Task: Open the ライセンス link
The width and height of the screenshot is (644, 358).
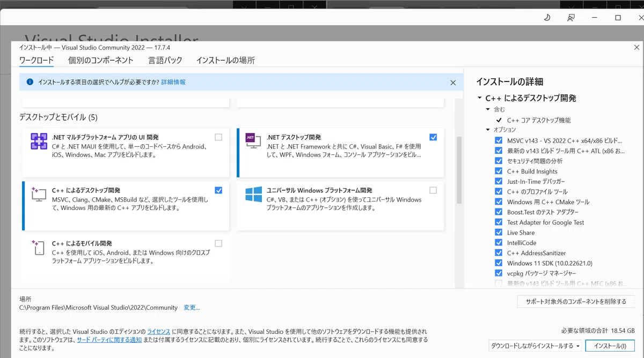Action: click(x=159, y=332)
